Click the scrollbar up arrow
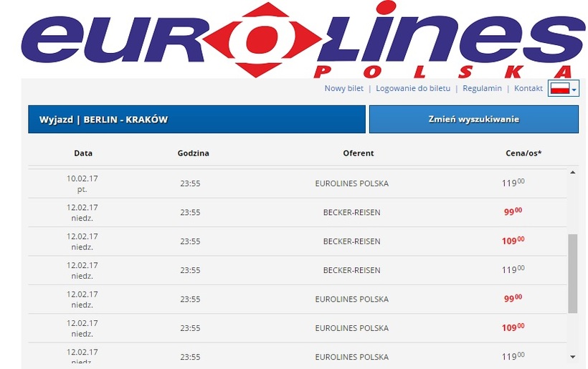 (573, 173)
